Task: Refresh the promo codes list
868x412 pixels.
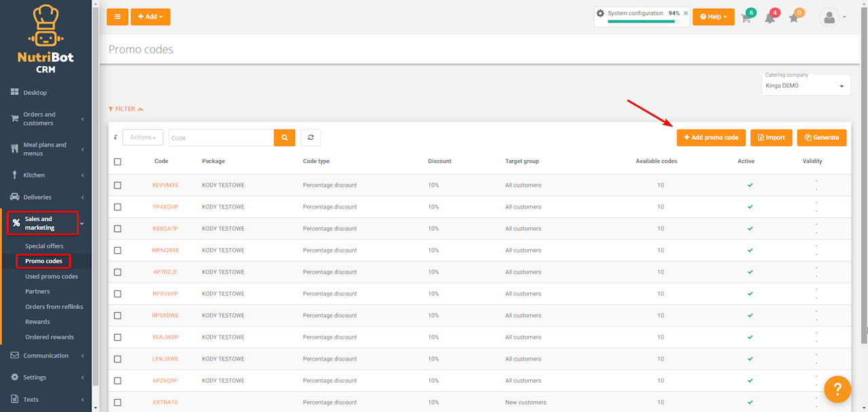Action: point(311,138)
